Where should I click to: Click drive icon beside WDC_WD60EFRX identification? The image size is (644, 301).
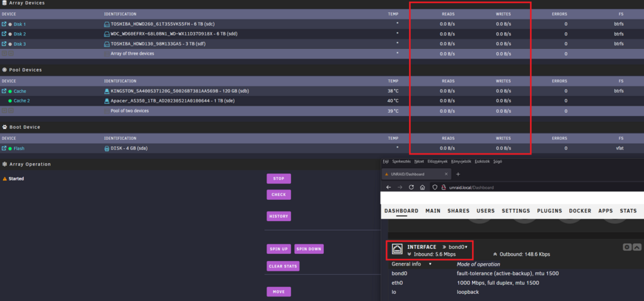tap(107, 34)
